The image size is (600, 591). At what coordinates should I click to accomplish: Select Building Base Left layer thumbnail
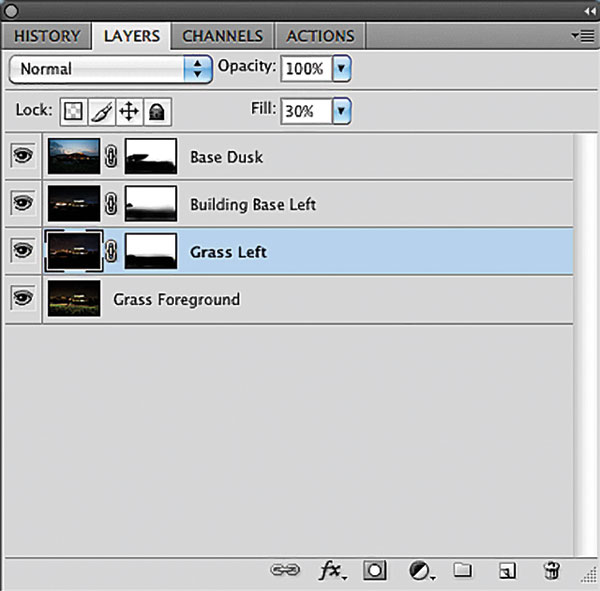point(74,204)
